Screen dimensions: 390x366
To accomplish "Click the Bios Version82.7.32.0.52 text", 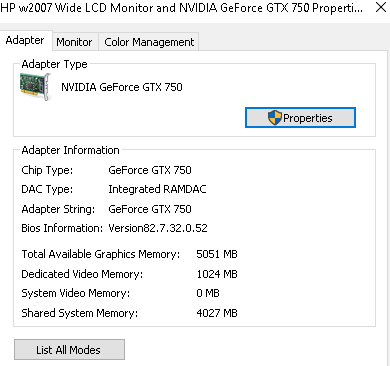I will click(158, 228).
